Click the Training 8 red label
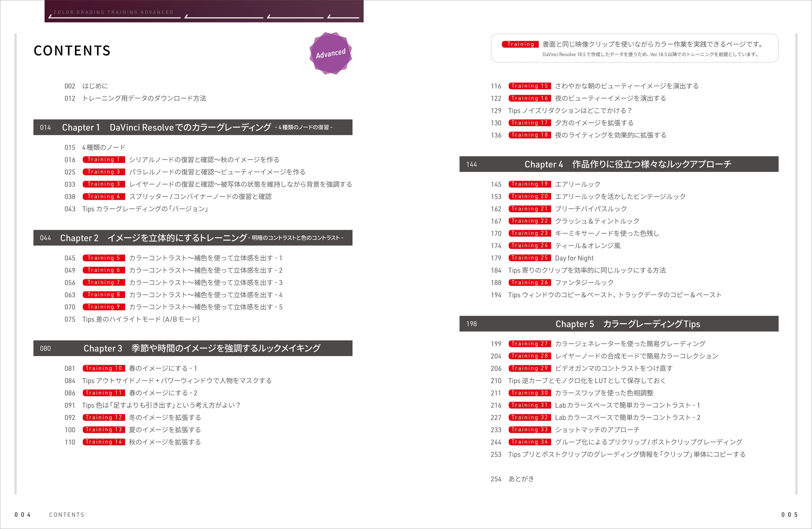This screenshot has width=812, height=529. (104, 294)
